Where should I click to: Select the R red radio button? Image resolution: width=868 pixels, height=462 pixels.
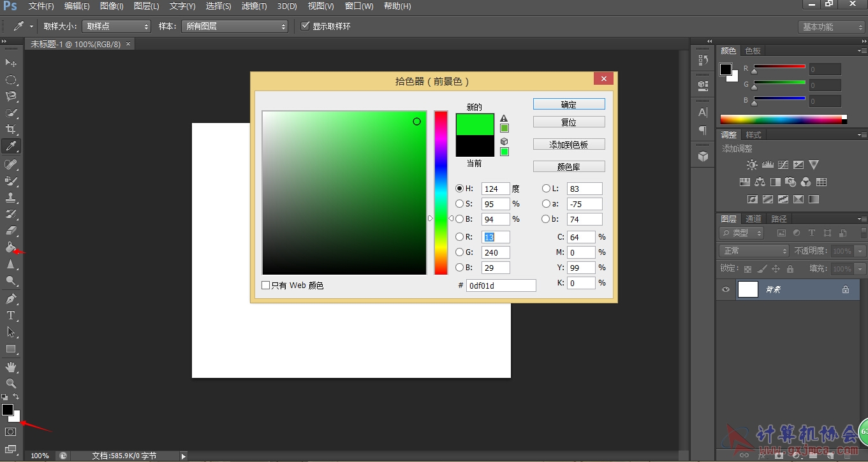[x=459, y=237]
